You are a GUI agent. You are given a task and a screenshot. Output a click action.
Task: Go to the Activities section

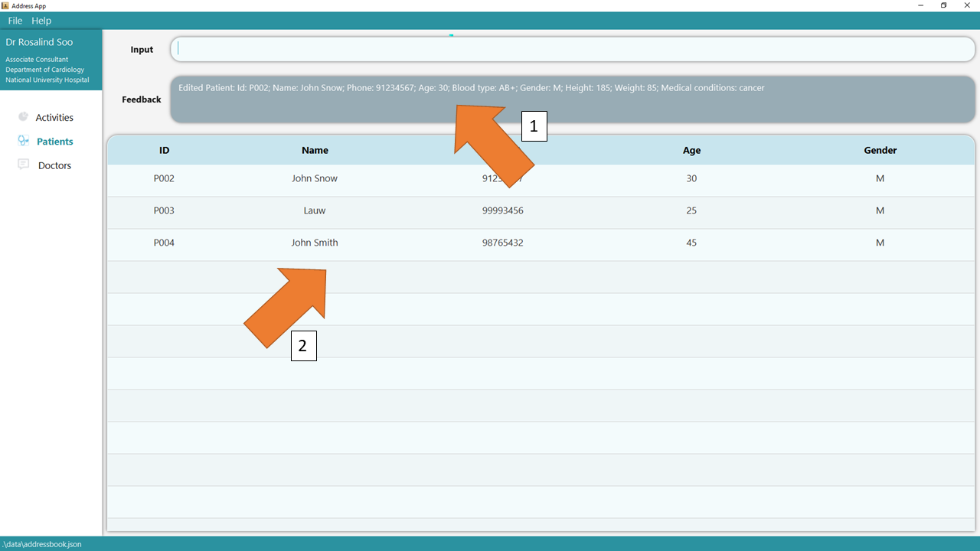[54, 117]
